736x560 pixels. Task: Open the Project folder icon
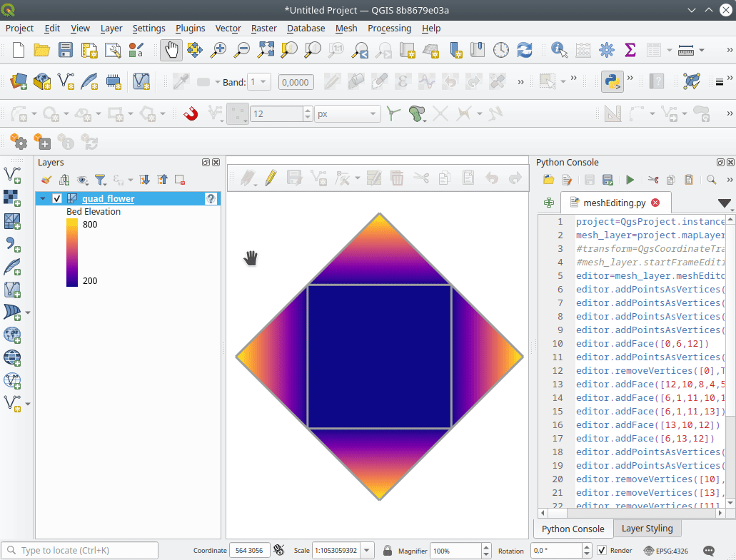[x=42, y=50]
